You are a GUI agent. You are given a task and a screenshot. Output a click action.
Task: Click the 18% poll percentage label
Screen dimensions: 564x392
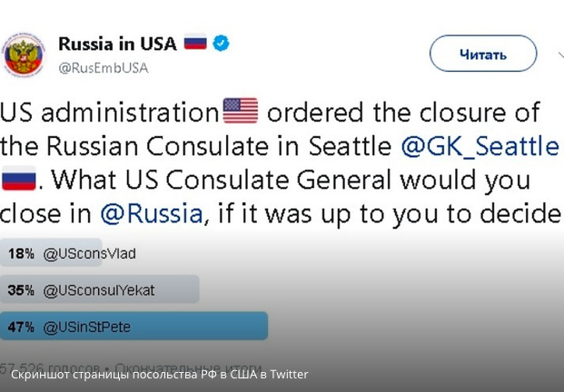tap(21, 254)
